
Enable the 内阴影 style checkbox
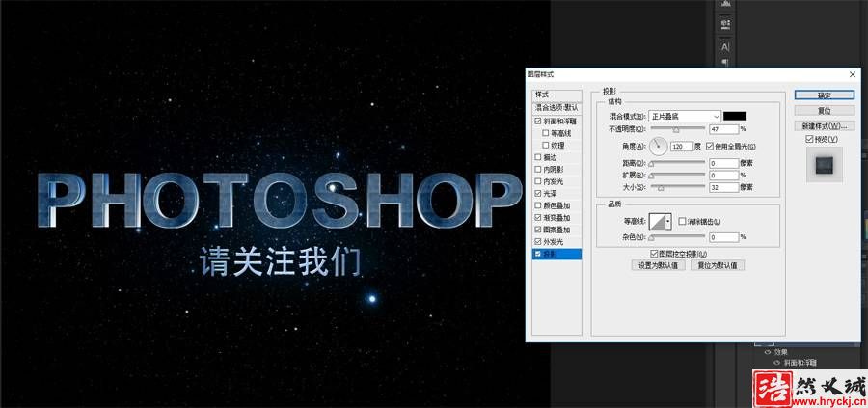click(538, 170)
